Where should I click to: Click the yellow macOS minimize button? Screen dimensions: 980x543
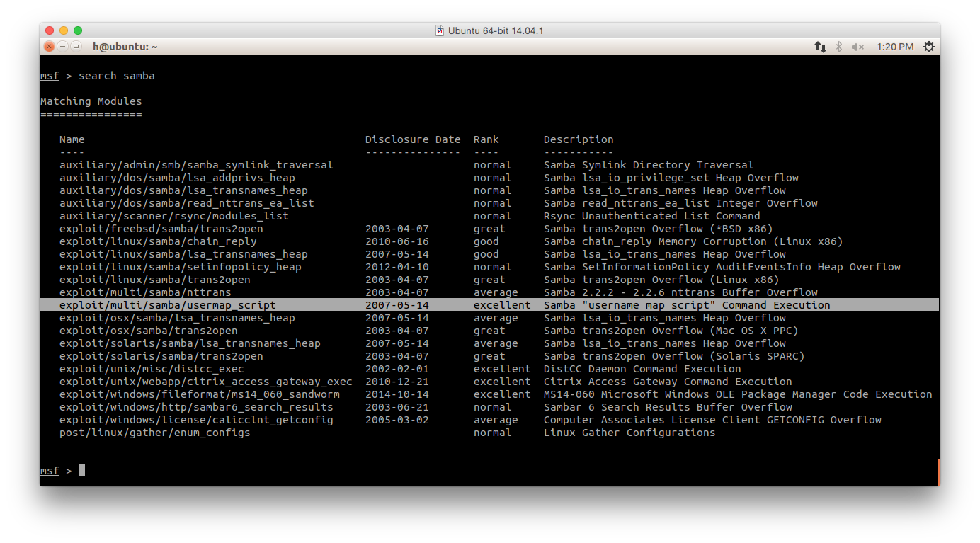point(64,30)
